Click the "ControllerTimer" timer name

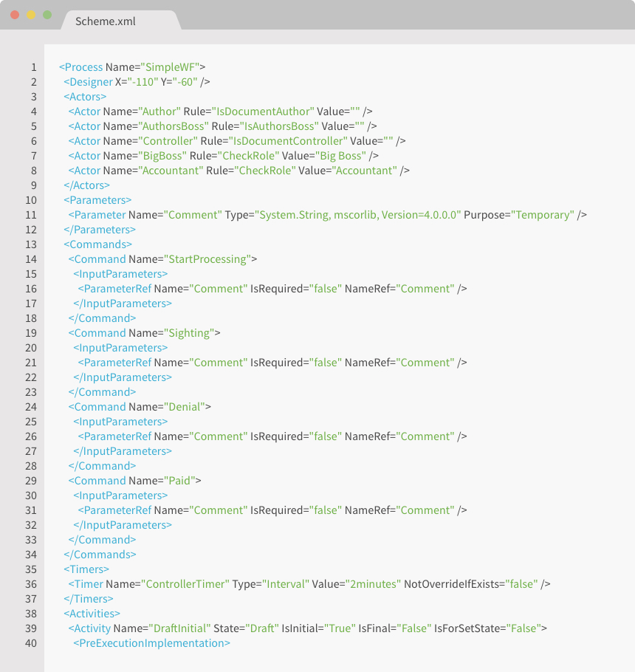(x=185, y=585)
